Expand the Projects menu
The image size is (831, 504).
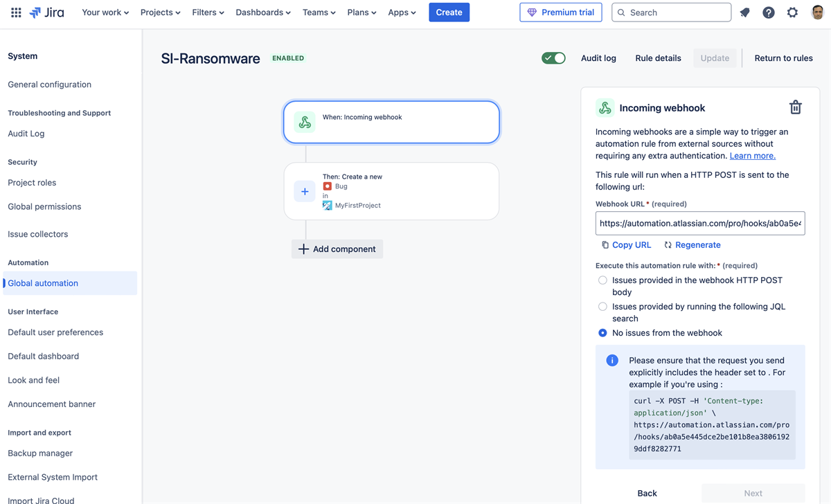(x=160, y=12)
